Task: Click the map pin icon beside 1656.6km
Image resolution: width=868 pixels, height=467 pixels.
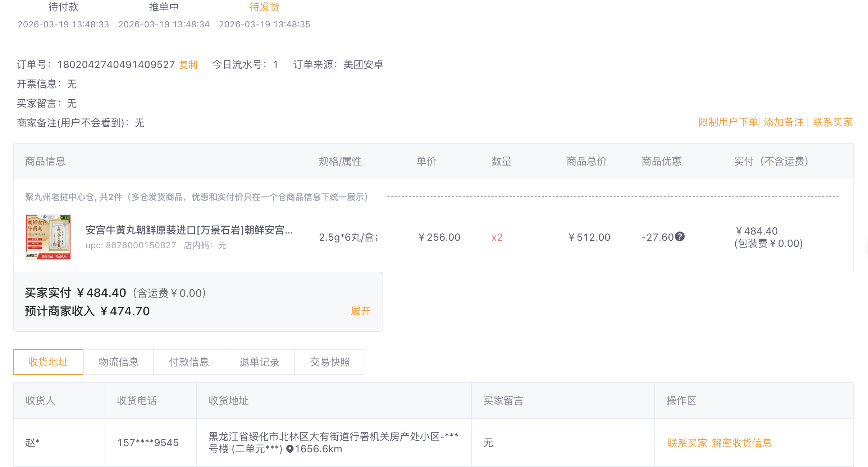Action: tap(290, 449)
